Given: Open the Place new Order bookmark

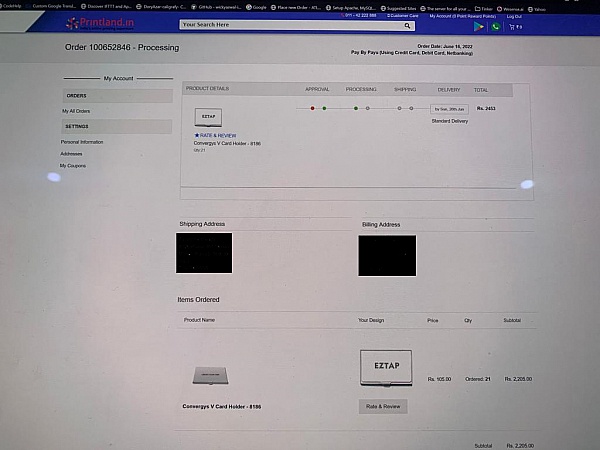Looking at the screenshot, I should point(296,7).
